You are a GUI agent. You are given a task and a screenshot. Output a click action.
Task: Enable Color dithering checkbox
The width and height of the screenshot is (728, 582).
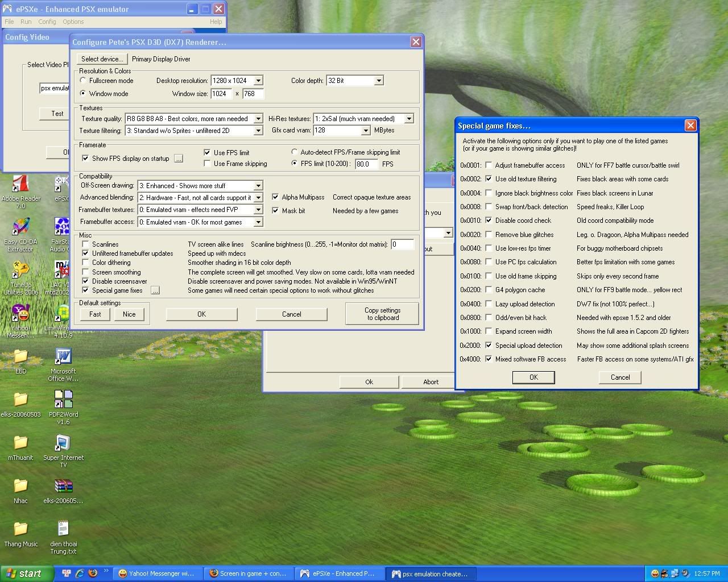(x=85, y=263)
